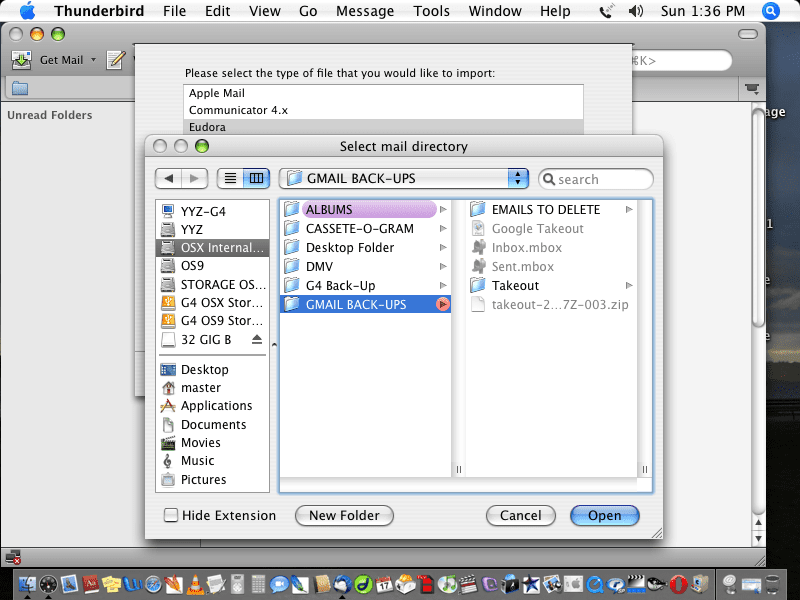This screenshot has width=800, height=600.
Task: Click the New Folder button
Action: tap(344, 515)
